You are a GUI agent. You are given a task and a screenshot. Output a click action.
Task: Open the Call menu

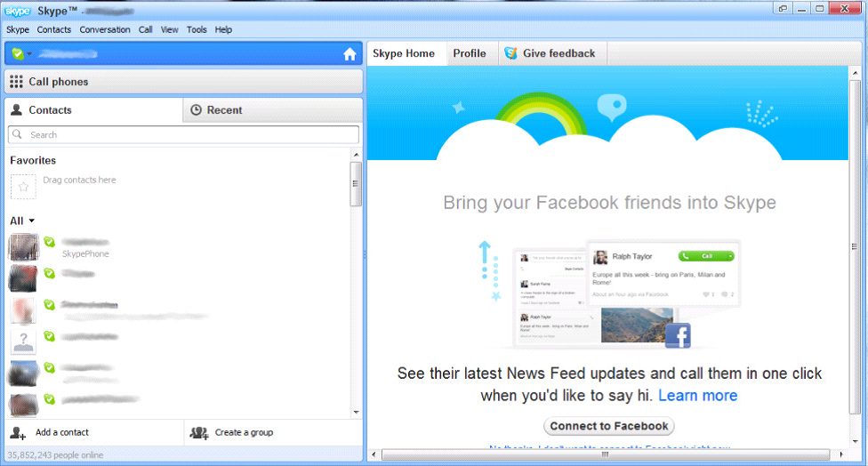click(145, 29)
